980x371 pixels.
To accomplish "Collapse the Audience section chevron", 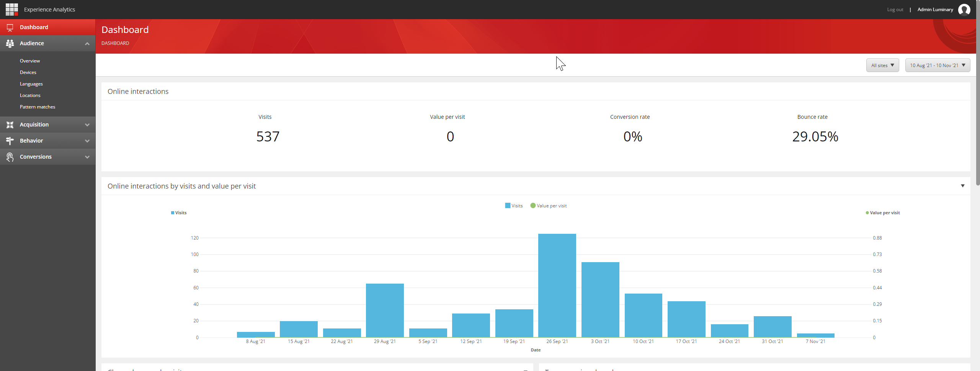I will click(x=87, y=43).
